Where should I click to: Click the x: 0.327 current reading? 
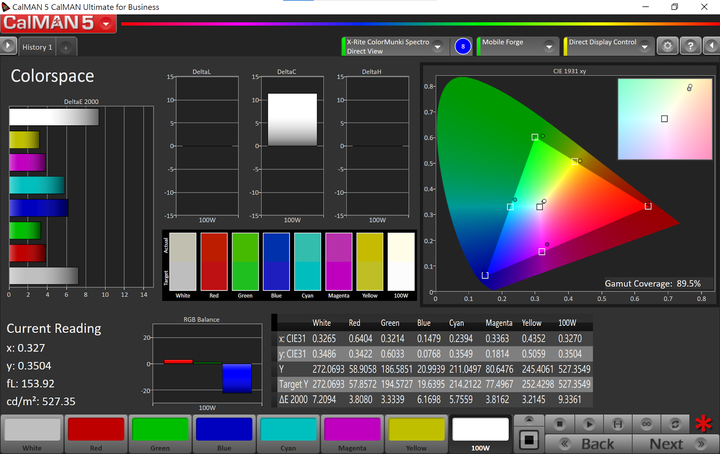pos(26,348)
